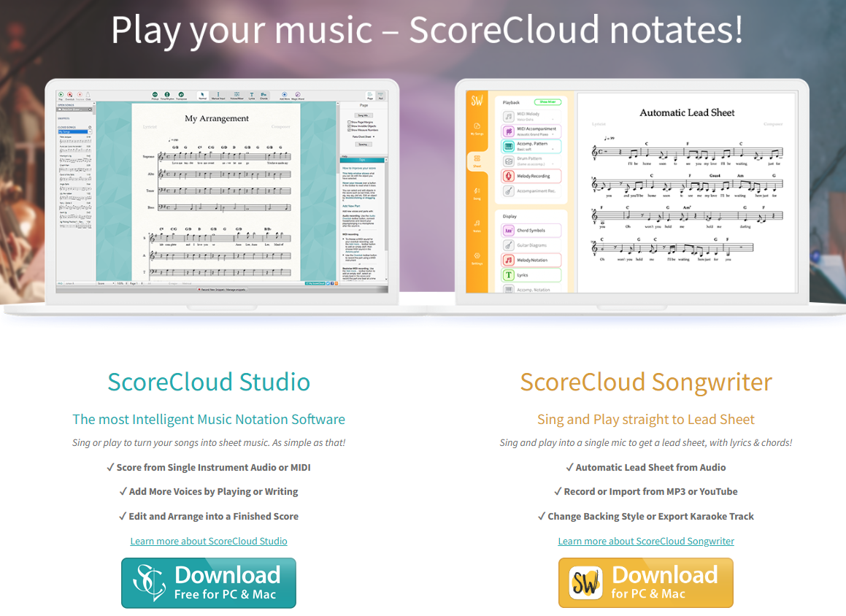Screen dimensions: 846x616
Task: Open the Voices/Mixer tool in Studio
Action: [x=237, y=96]
